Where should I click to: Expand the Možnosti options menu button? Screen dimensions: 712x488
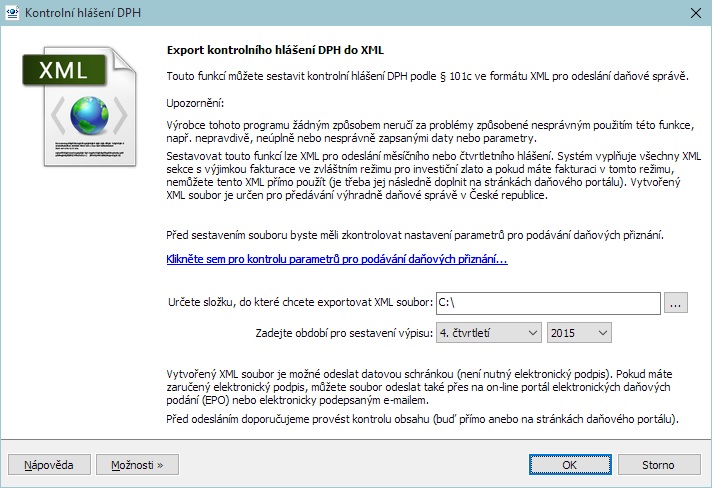pyautogui.click(x=143, y=465)
